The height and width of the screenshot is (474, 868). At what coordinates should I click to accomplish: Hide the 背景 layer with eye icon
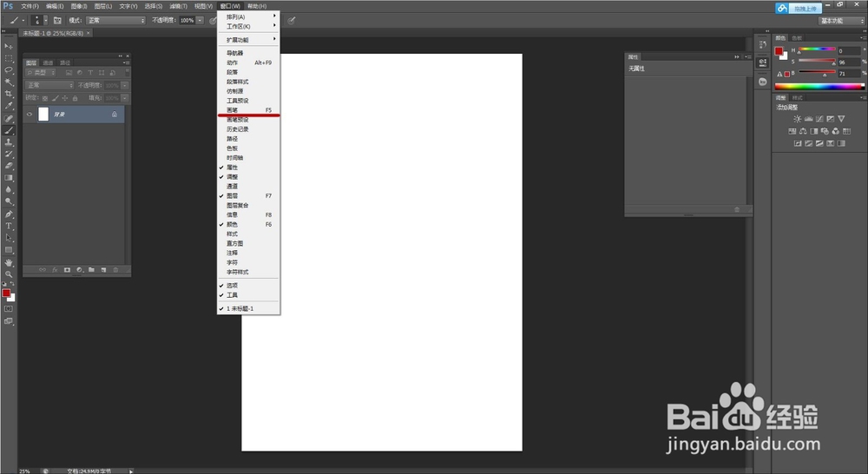[x=30, y=114]
